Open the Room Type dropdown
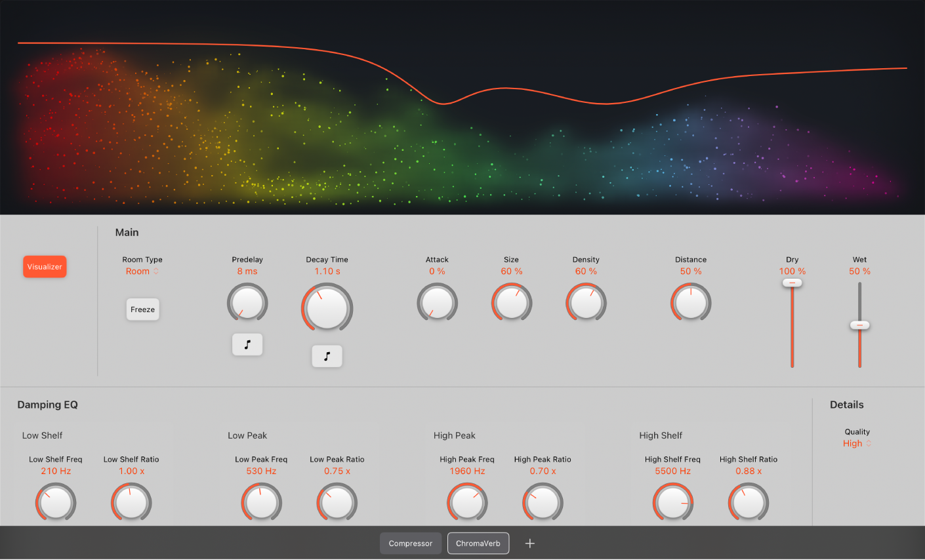The width and height of the screenshot is (925, 560). 142,271
